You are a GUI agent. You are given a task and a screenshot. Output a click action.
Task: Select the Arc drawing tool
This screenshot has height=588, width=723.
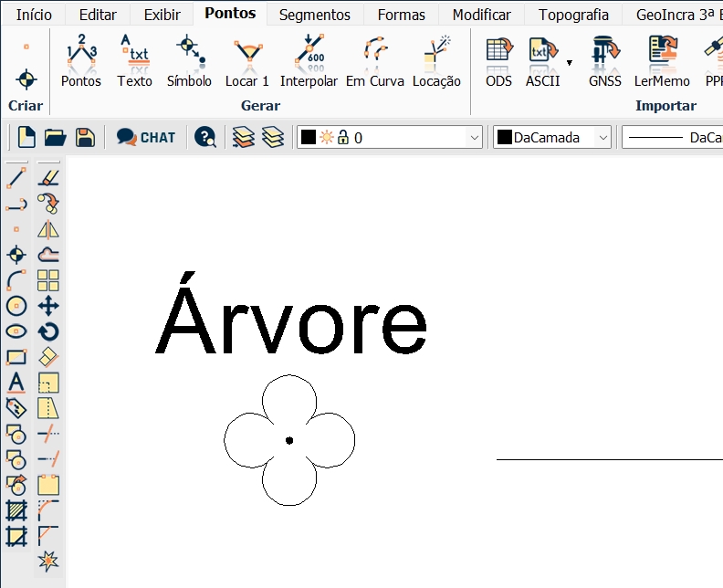coord(16,280)
